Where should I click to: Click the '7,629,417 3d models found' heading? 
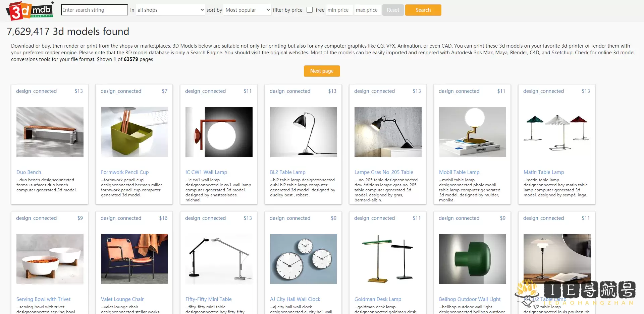(x=68, y=32)
